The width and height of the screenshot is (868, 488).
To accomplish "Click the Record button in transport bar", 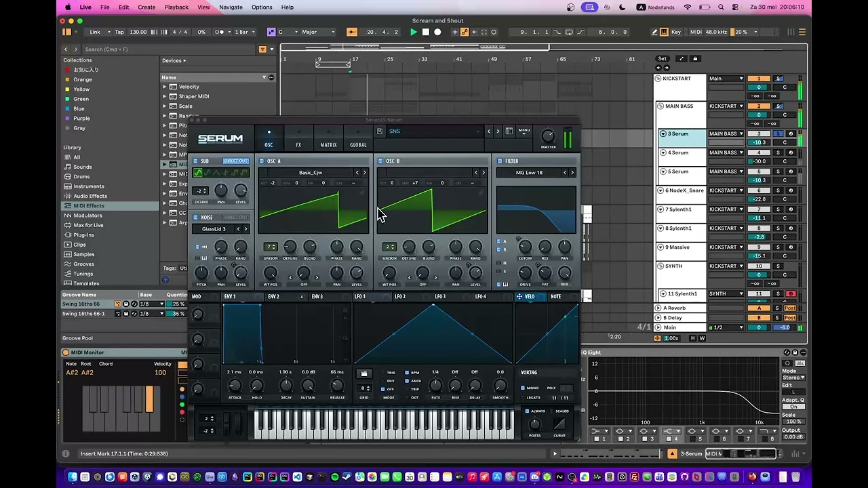I will coord(437,32).
